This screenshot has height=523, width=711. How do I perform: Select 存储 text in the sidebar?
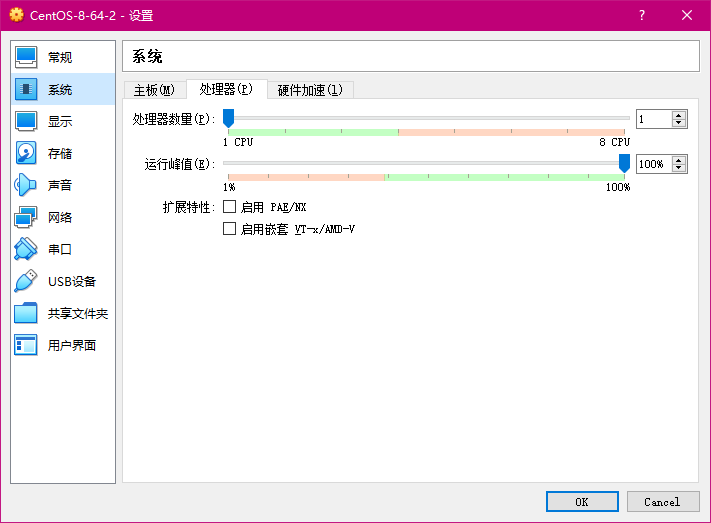click(x=60, y=153)
